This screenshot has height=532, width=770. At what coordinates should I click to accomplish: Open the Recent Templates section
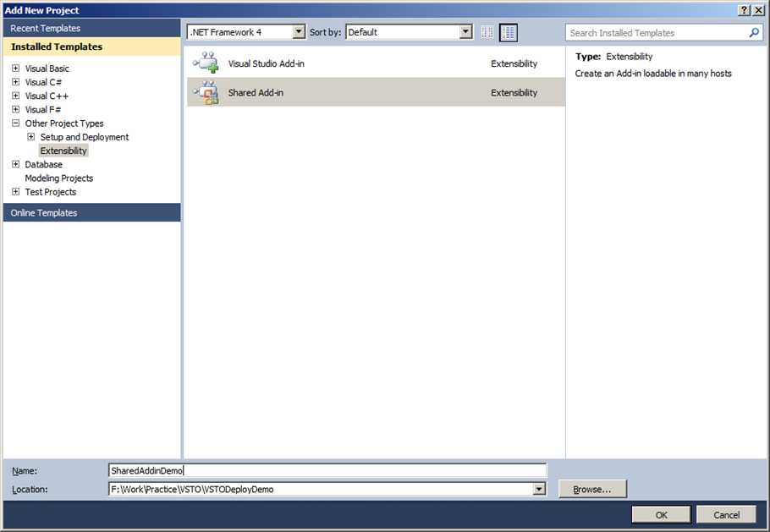[x=92, y=28]
